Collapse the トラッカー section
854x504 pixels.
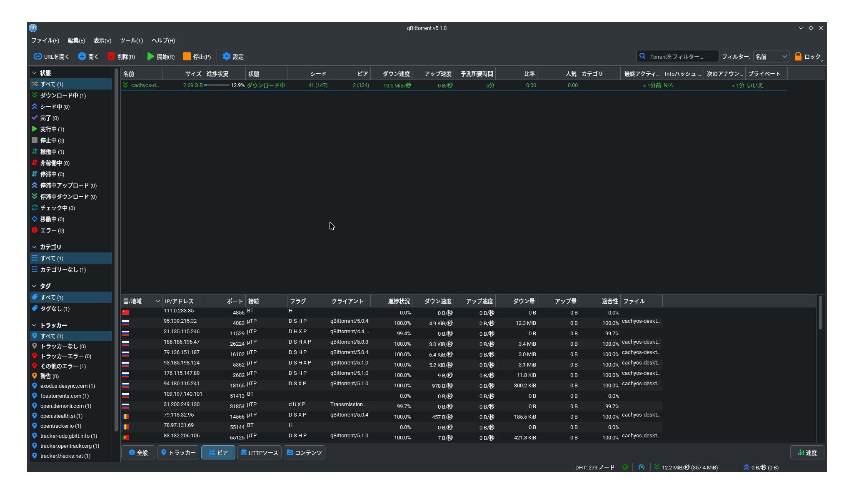coord(34,325)
